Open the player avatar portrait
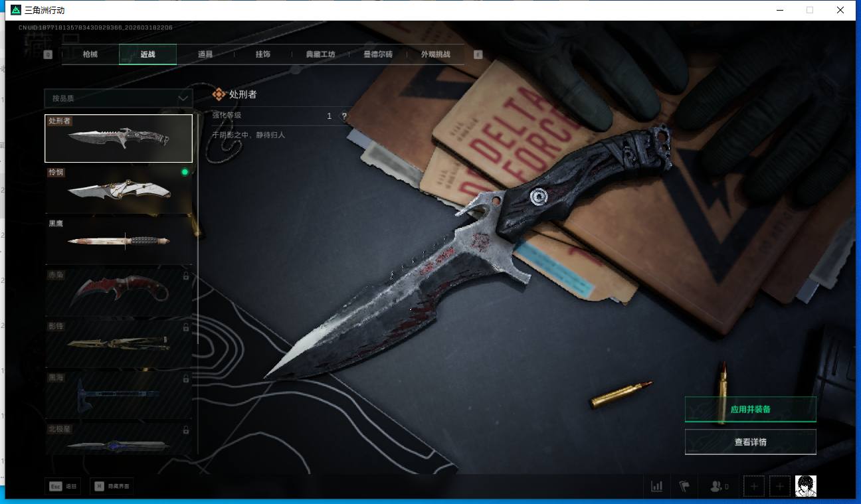The width and height of the screenshot is (861, 504). [x=806, y=487]
